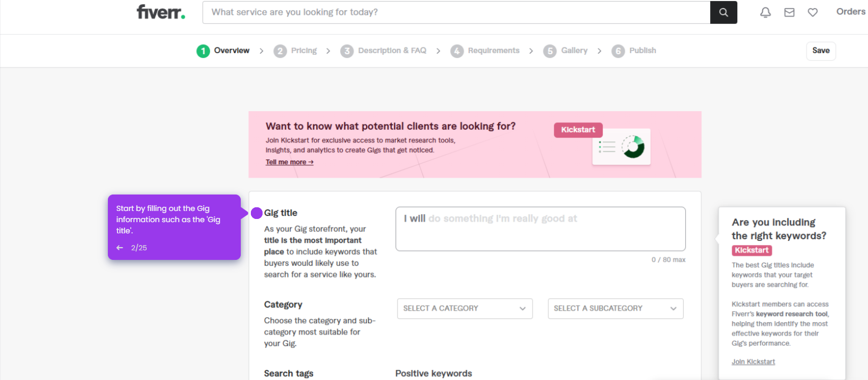The width and height of the screenshot is (868, 380).
Task: Open the notifications bell
Action: [765, 12]
